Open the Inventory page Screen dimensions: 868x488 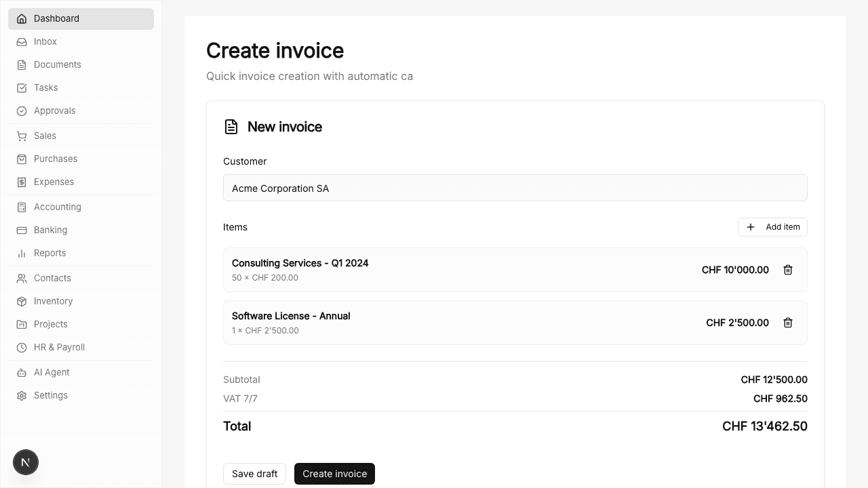(21, 301)
